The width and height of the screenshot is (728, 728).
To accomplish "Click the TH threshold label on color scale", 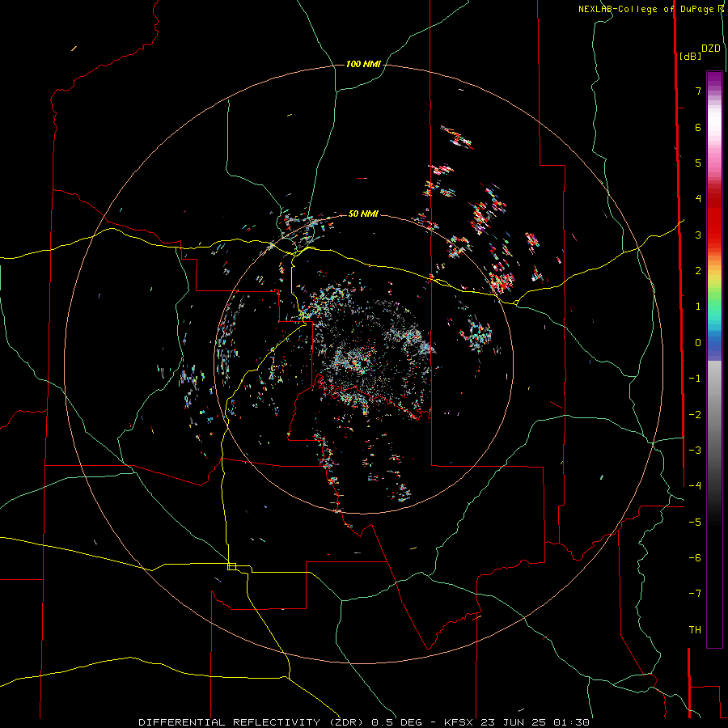I will click(x=695, y=630).
